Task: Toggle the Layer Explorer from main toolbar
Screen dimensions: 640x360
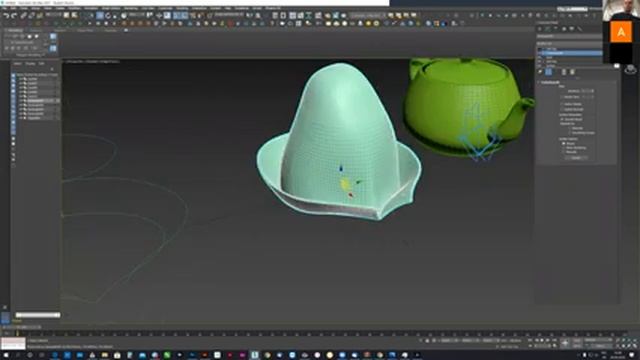Action: (283, 15)
